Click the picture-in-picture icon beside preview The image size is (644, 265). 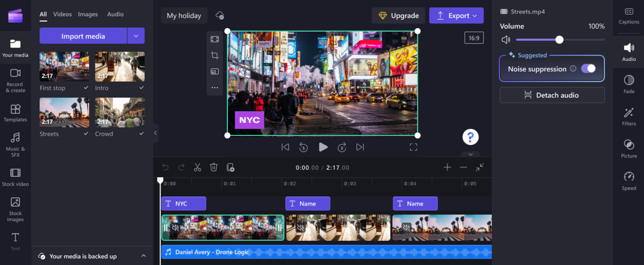pyautogui.click(x=215, y=72)
